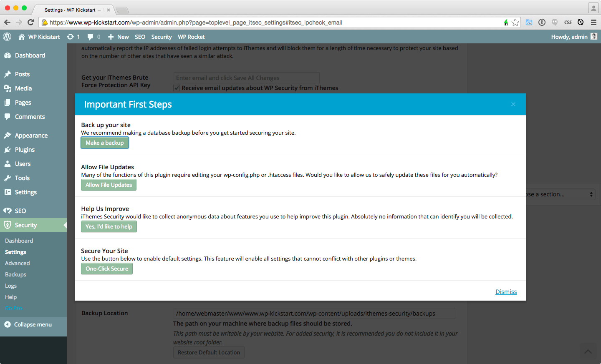The image size is (601, 364).
Task: Click Yes, I'd like to help button
Action: click(x=109, y=226)
